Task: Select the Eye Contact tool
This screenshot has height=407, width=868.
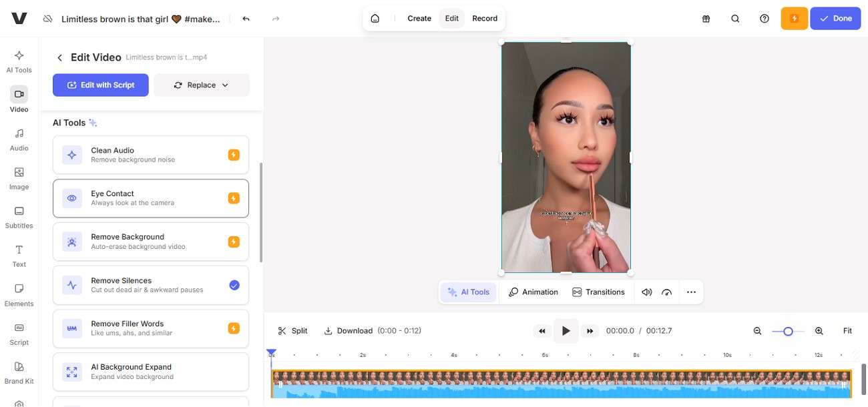Action: click(151, 198)
